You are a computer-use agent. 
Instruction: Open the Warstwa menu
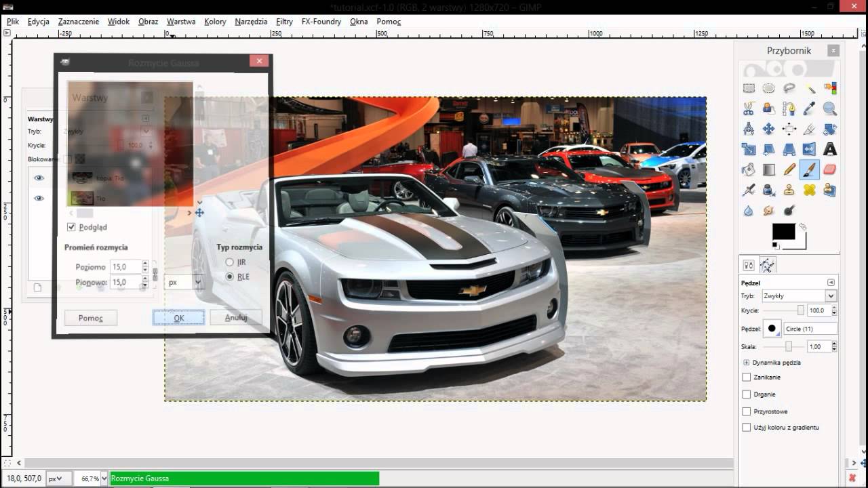(x=181, y=22)
